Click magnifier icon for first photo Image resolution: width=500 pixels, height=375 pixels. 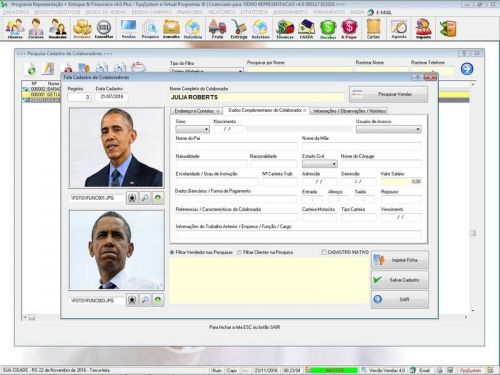[x=145, y=198]
